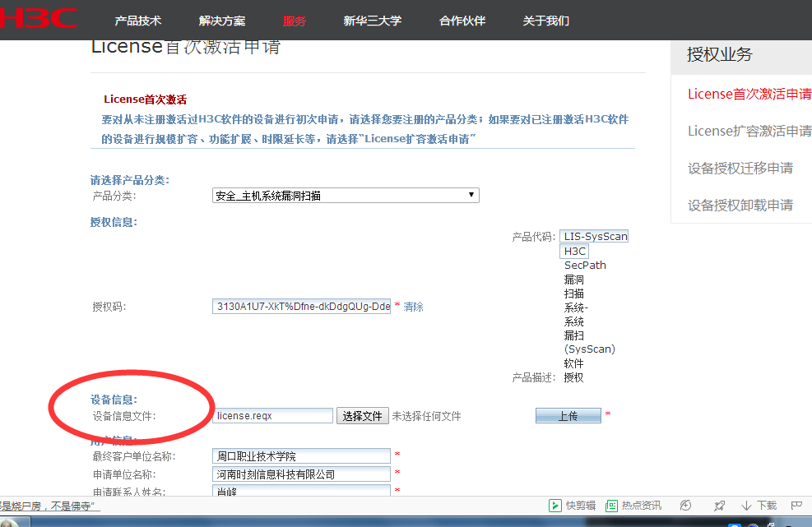Open the 合作伙伴 navigation menu
This screenshot has height=527, width=812.
(x=462, y=21)
